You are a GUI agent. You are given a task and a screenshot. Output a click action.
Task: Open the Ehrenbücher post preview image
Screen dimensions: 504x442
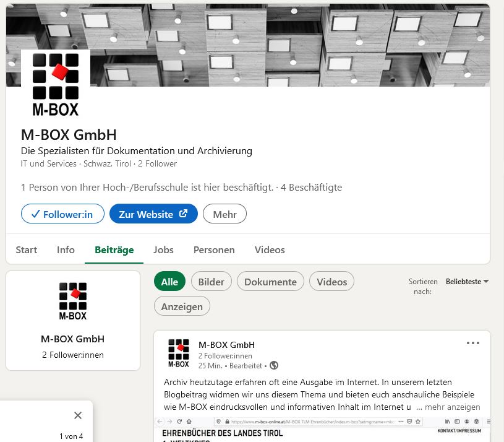click(322, 430)
